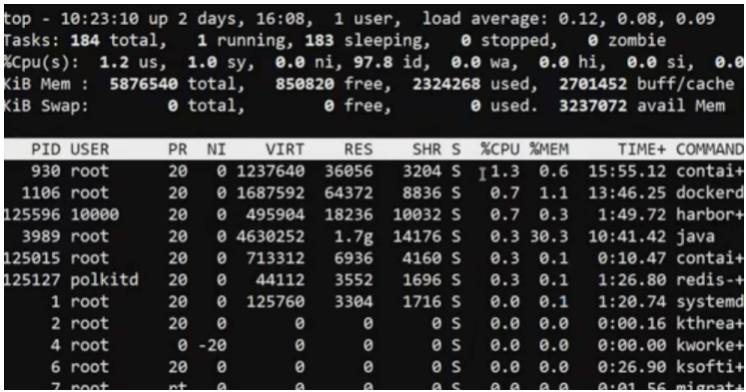Select the dockerd process row
Image resolution: width=746 pixels, height=392 pixels.
pyautogui.click(x=374, y=193)
